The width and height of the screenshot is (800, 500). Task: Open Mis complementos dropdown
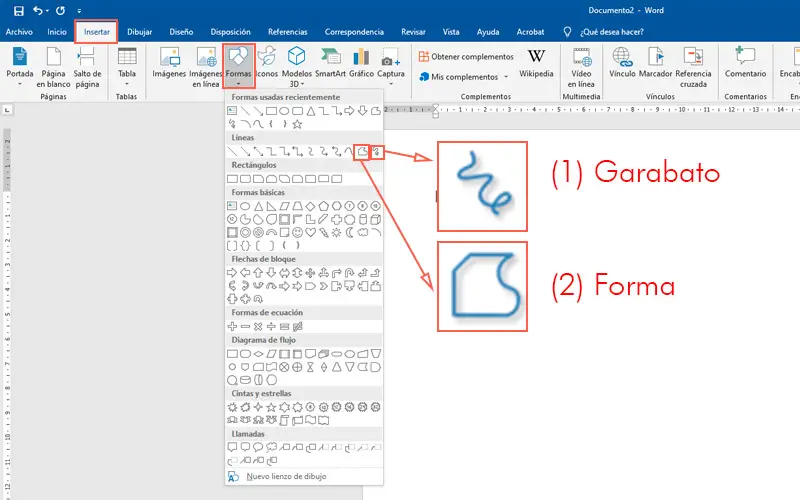pyautogui.click(x=463, y=77)
